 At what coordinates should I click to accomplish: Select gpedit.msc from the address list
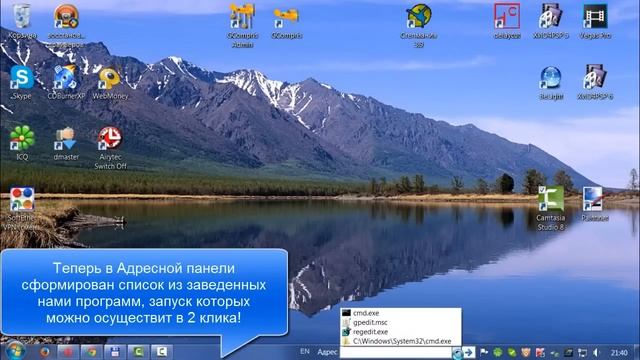pyautogui.click(x=401, y=322)
